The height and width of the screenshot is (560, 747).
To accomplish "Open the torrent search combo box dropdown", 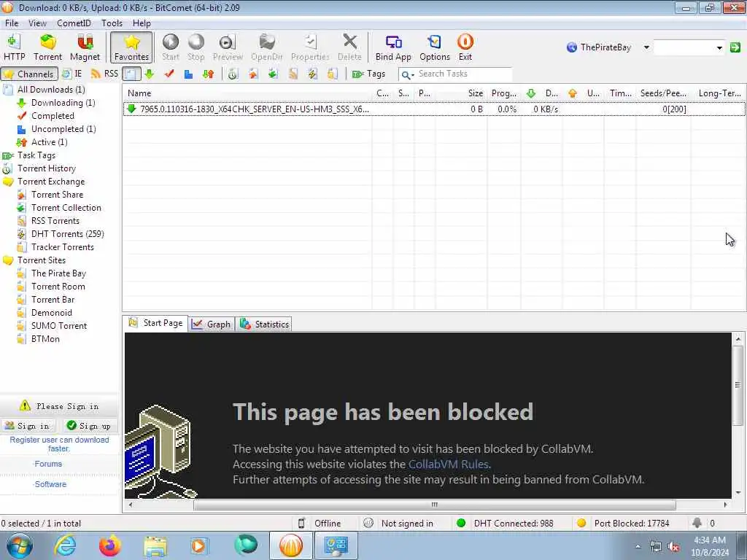I will [x=719, y=47].
